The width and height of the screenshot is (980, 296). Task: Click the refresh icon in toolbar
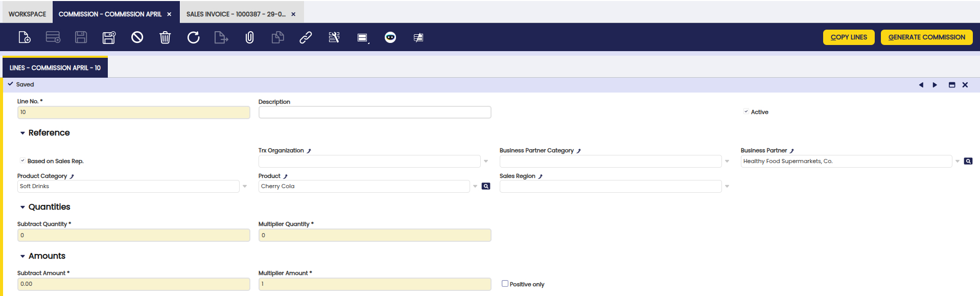coord(193,37)
